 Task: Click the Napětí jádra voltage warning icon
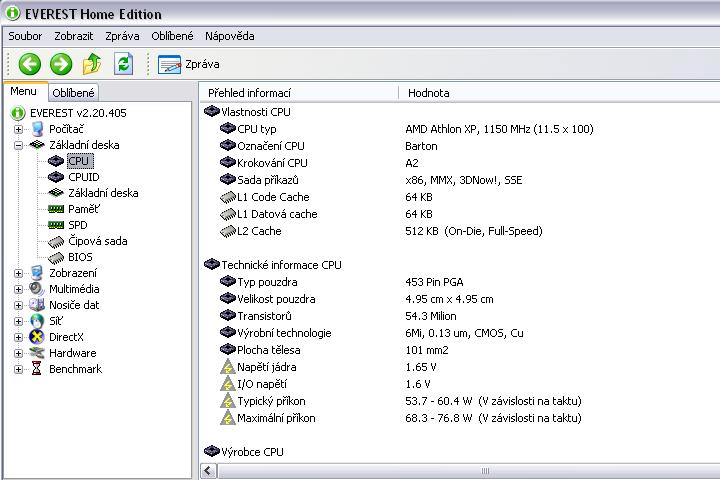(x=227, y=367)
